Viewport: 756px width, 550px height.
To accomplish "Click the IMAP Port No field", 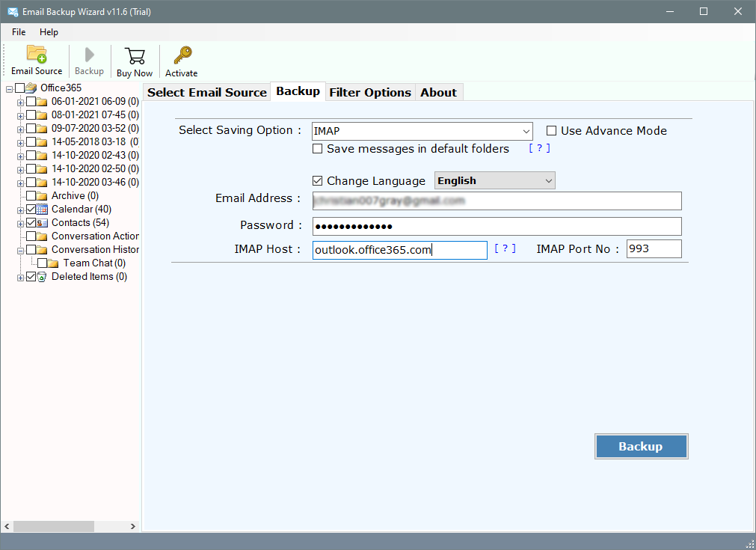I will [654, 248].
